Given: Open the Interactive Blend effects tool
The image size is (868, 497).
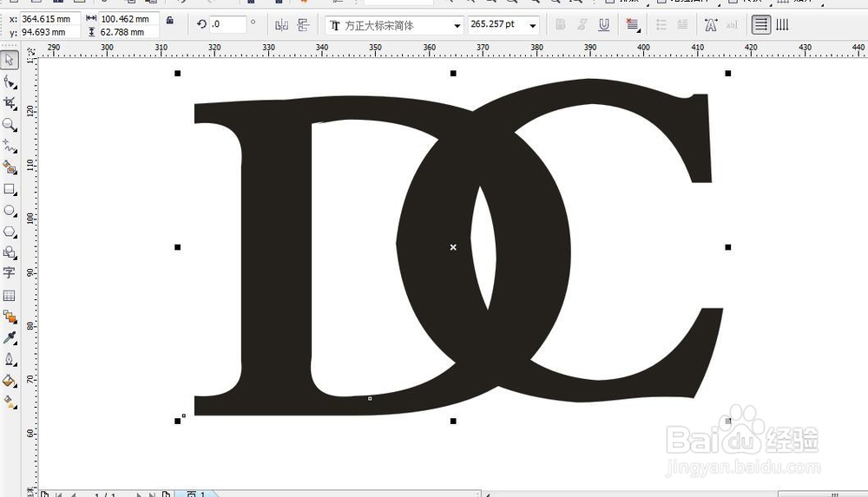Looking at the screenshot, I should 10,317.
